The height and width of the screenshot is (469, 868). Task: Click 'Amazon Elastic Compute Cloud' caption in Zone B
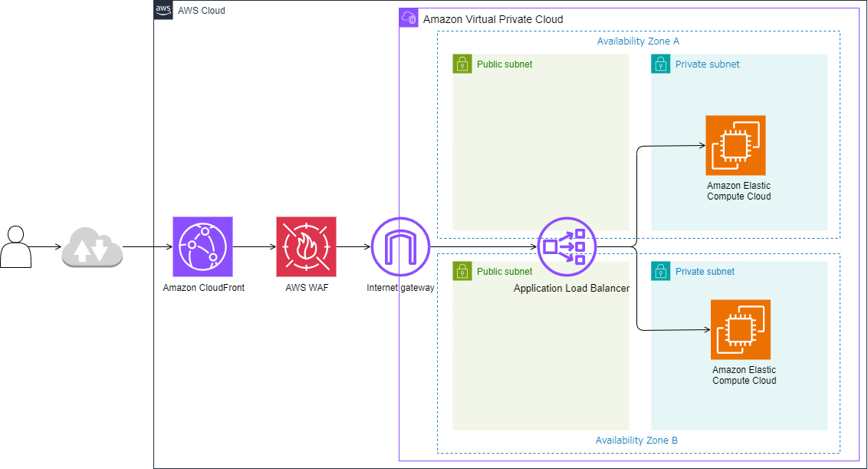click(x=744, y=375)
